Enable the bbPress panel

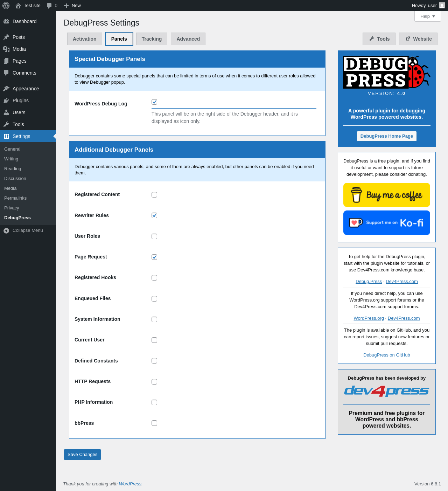(154, 423)
